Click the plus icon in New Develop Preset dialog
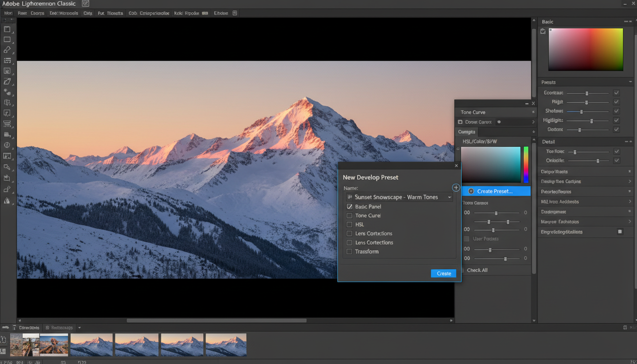The height and width of the screenshot is (364, 637). 455,188
